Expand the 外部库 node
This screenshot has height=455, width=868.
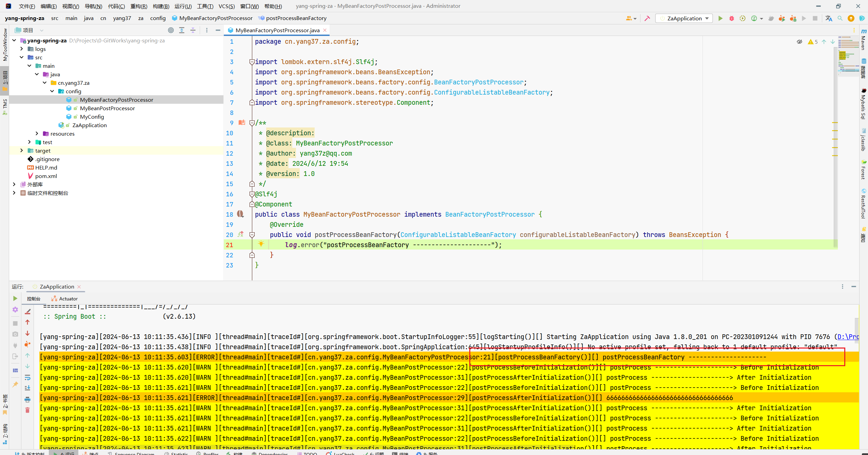click(x=14, y=184)
